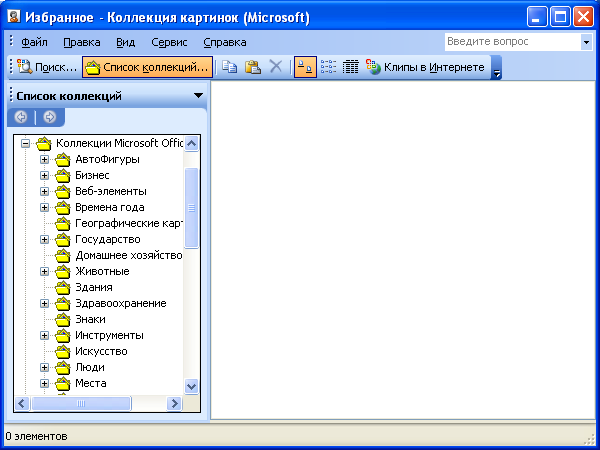600x450 pixels.
Task: Expand the Животные collection
Action: coord(44,272)
